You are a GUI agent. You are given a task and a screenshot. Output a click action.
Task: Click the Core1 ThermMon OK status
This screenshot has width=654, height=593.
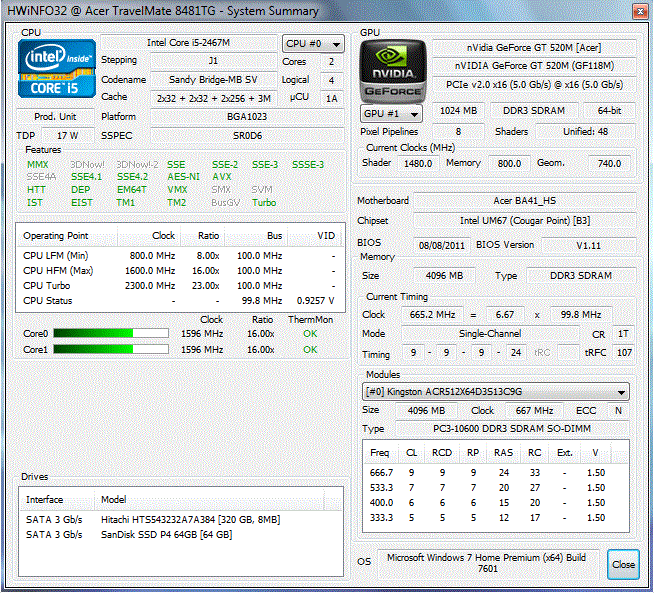(x=310, y=349)
